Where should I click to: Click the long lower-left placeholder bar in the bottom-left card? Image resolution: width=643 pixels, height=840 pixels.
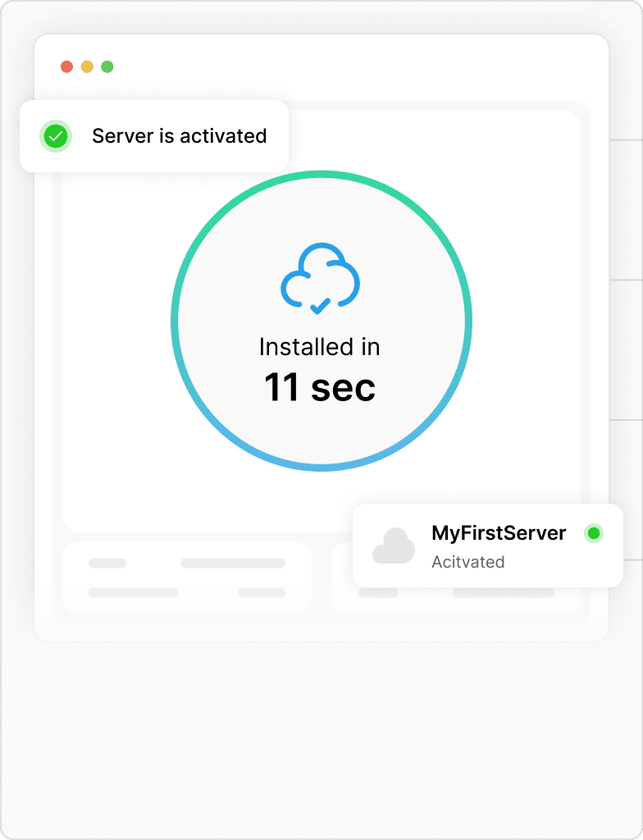134,592
